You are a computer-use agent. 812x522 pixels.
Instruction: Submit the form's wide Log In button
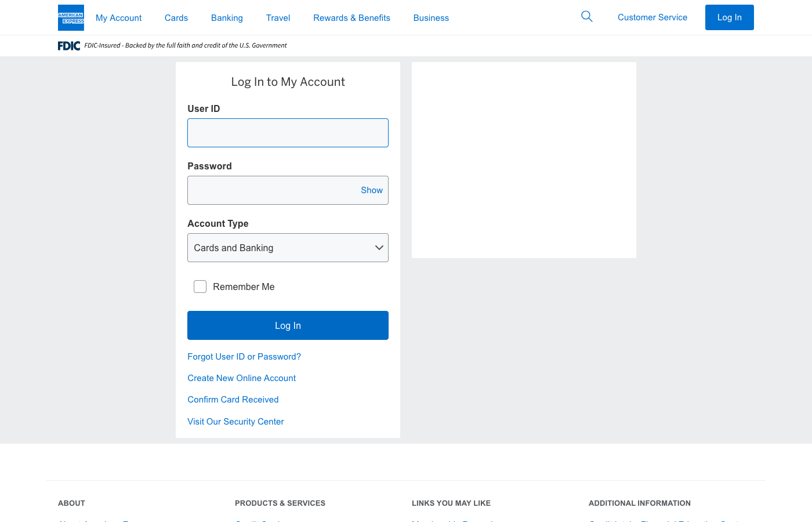(x=288, y=325)
